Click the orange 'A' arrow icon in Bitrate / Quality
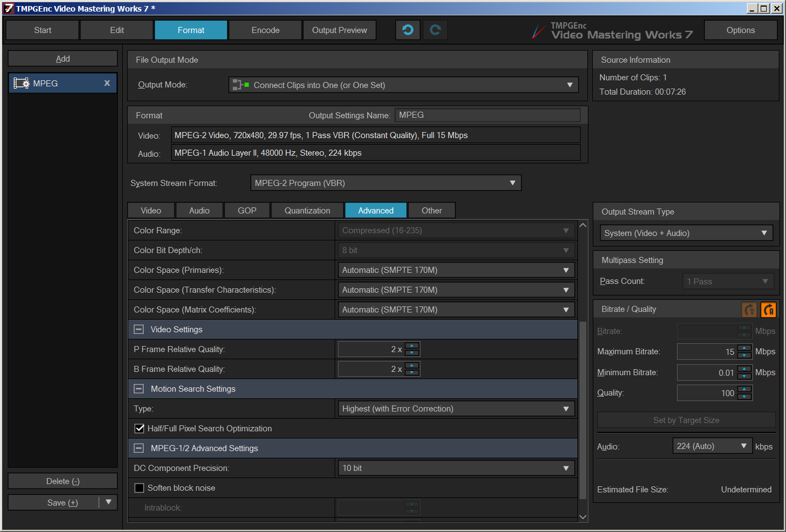Screen dimensions: 786x532 [768, 310]
